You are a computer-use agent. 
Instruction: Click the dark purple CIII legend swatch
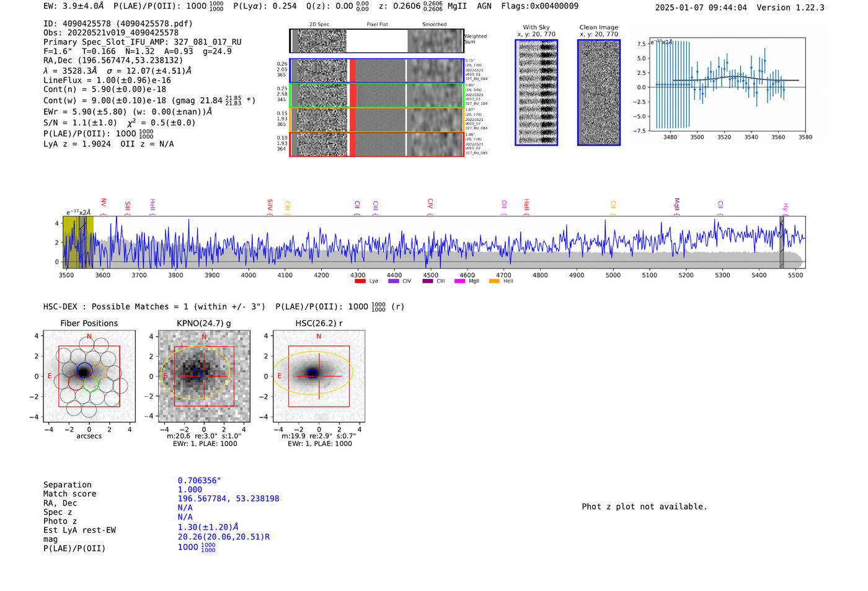[x=428, y=282]
